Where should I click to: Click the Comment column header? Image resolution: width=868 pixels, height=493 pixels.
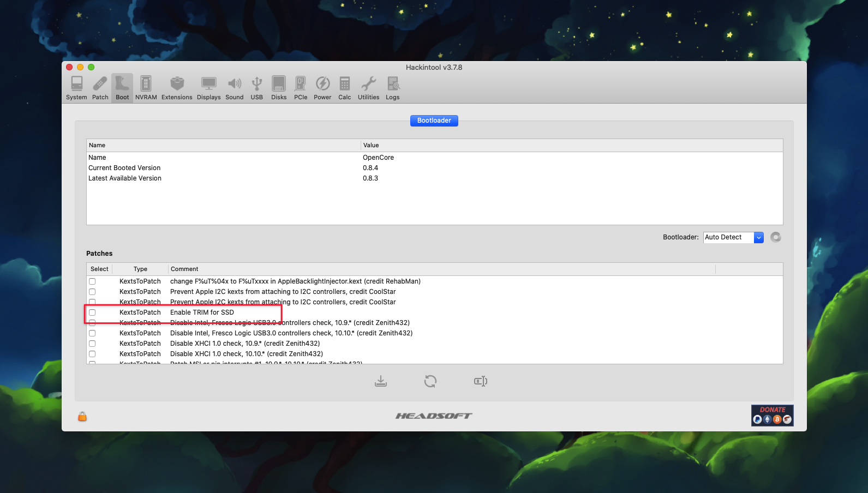(184, 269)
